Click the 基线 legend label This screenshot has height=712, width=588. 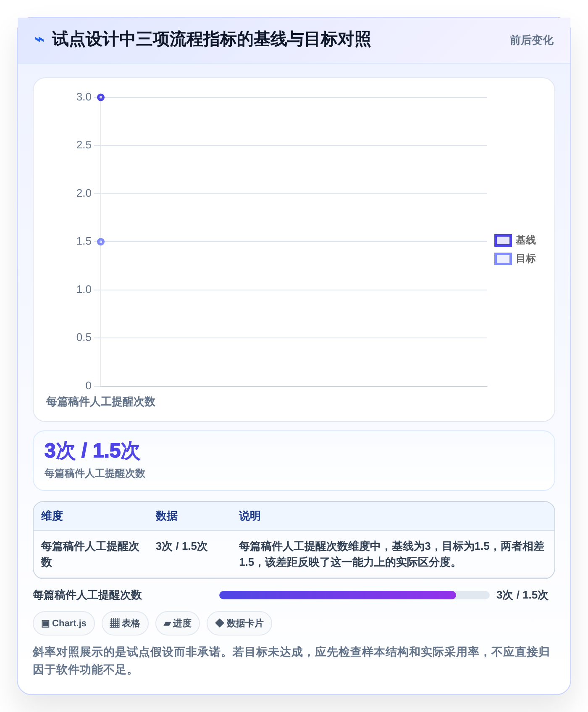click(x=525, y=240)
